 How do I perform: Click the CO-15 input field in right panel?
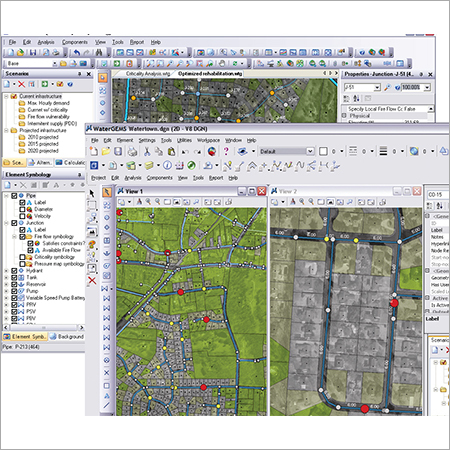pos(438,194)
